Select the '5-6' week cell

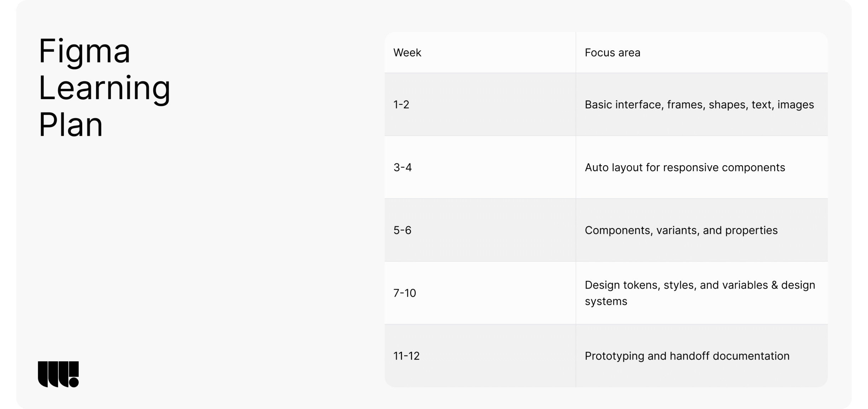[402, 230]
